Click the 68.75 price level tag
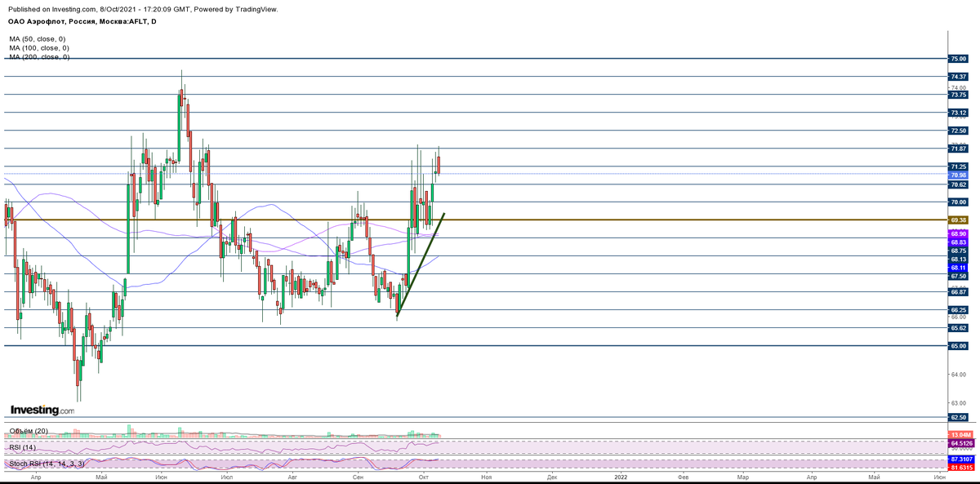This screenshot has height=484, width=980. 958,251
